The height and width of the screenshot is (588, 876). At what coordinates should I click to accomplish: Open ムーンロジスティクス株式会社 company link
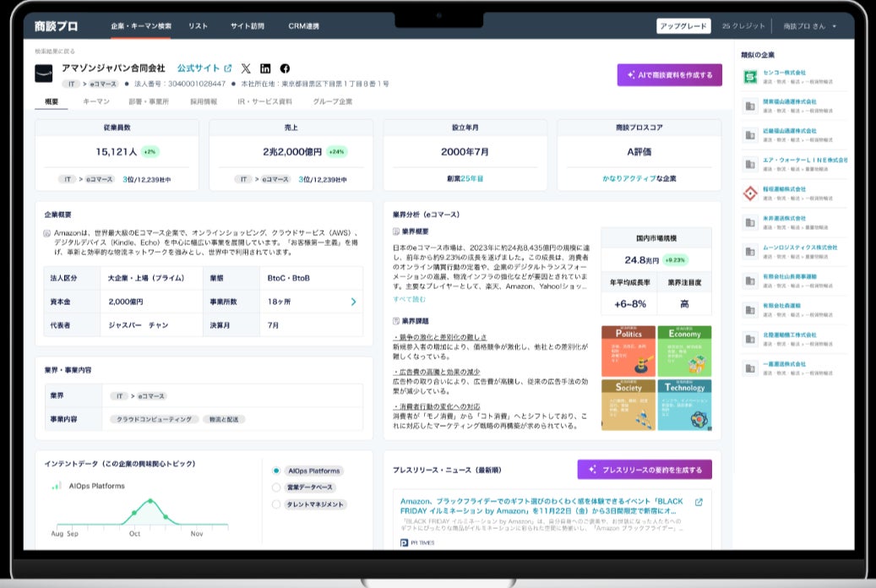coord(800,248)
